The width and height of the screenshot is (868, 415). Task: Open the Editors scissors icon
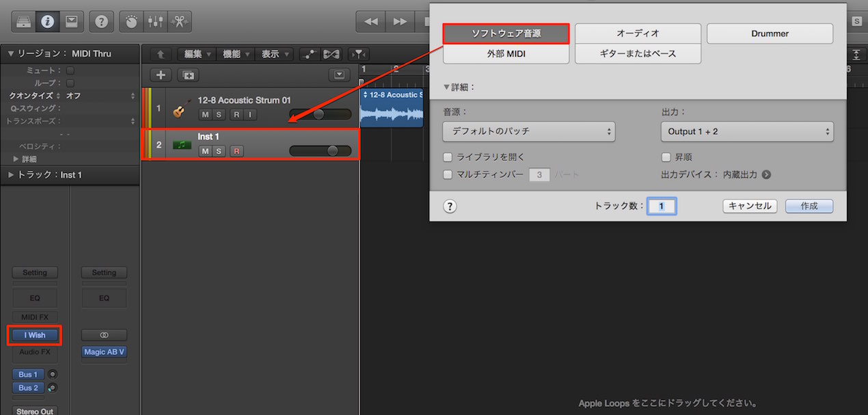pos(179,21)
